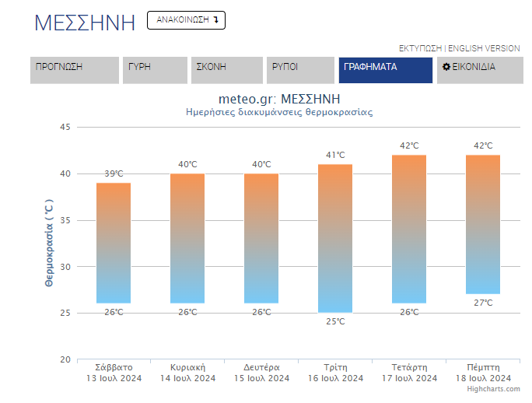Click axis label Κυριακή 14 Ιουλ 2024
The image size is (532, 403).
pos(187,373)
